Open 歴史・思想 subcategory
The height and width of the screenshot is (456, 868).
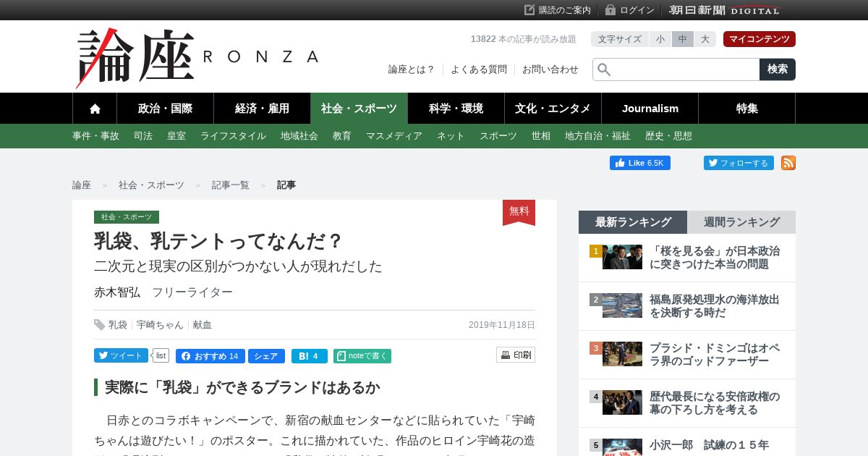pos(668,136)
